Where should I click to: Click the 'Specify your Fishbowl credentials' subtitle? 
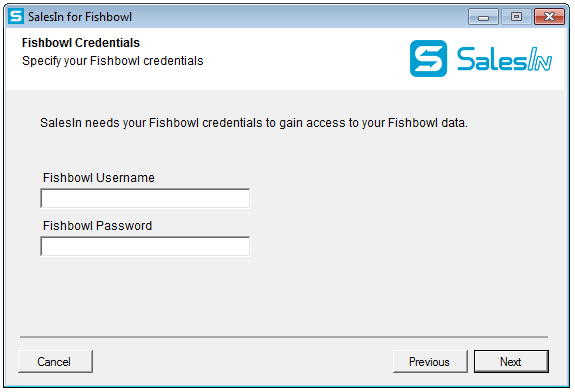[x=113, y=61]
